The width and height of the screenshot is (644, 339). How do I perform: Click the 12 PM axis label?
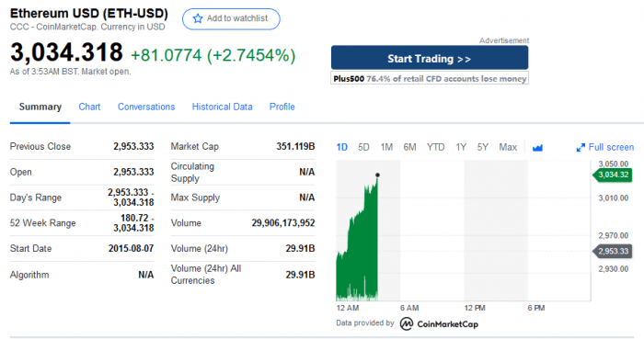pyautogui.click(x=475, y=308)
